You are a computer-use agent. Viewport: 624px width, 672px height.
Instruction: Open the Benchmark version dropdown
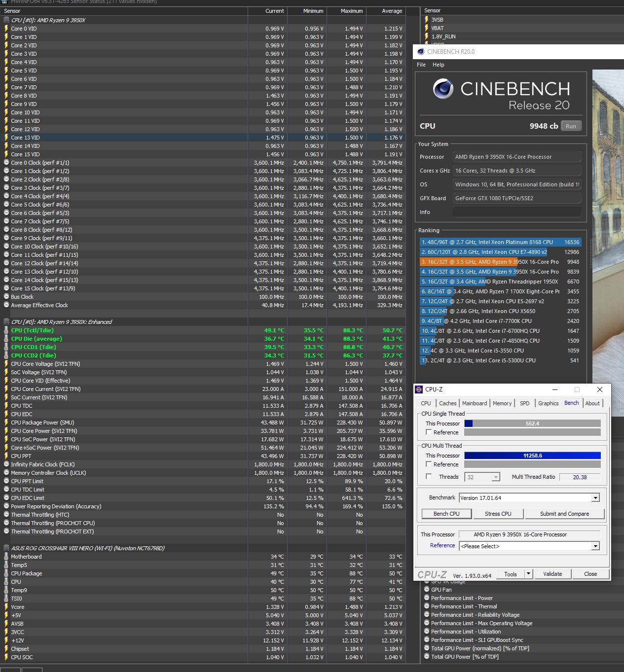pyautogui.click(x=595, y=498)
